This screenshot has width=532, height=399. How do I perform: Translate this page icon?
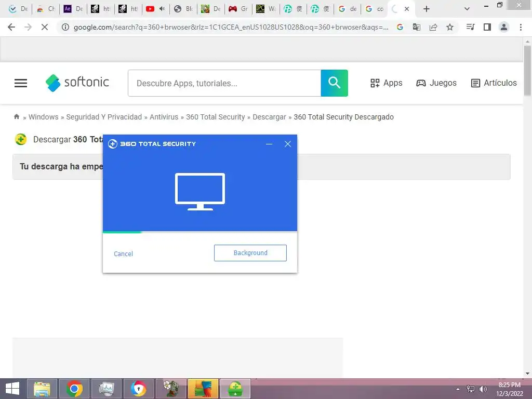coord(417,27)
